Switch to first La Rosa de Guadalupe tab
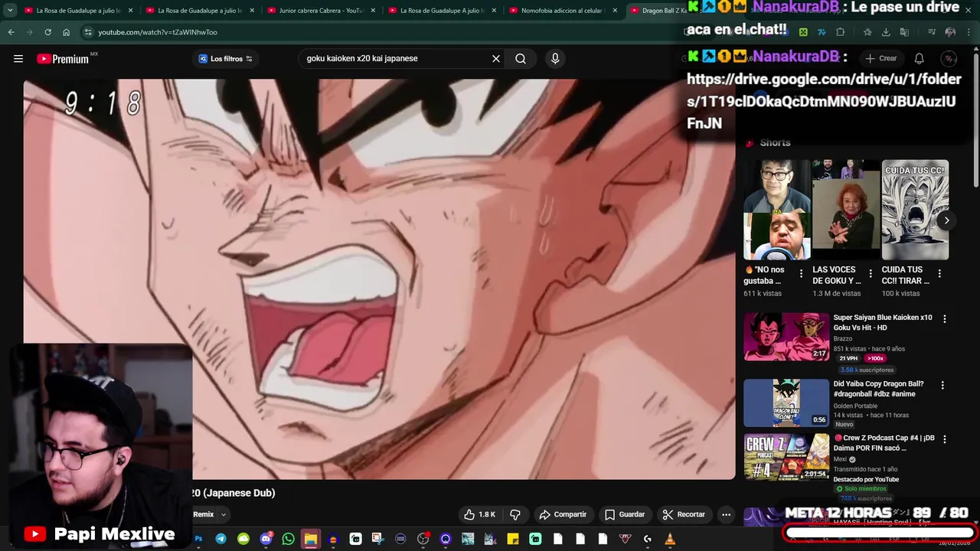Viewport: 980px width, 551px height. pos(79,11)
